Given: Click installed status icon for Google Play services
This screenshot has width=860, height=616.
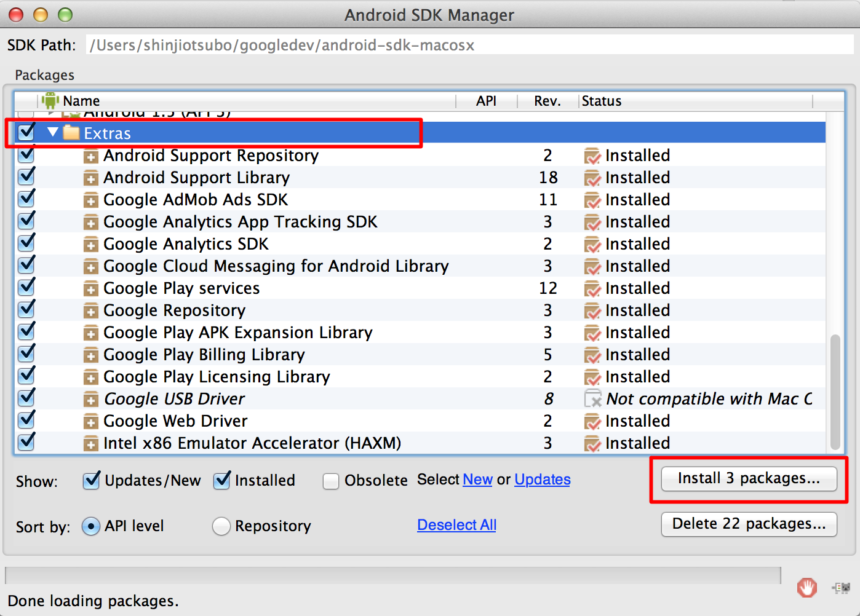Looking at the screenshot, I should [592, 289].
